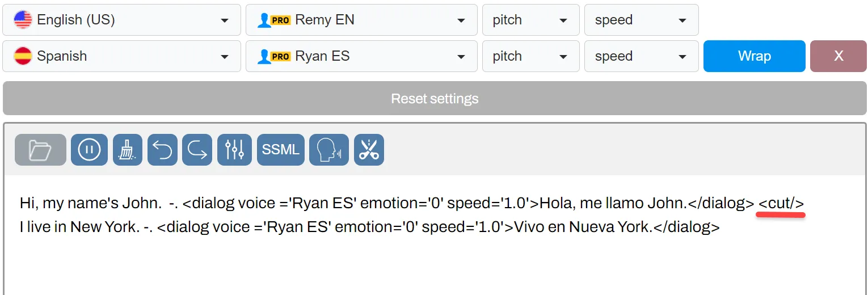The width and height of the screenshot is (868, 295).
Task: Click the SSML toolbar button
Action: [x=281, y=150]
